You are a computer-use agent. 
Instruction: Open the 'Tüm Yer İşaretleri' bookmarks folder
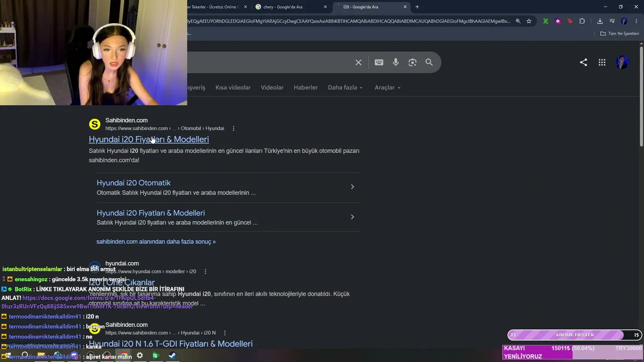(620, 34)
